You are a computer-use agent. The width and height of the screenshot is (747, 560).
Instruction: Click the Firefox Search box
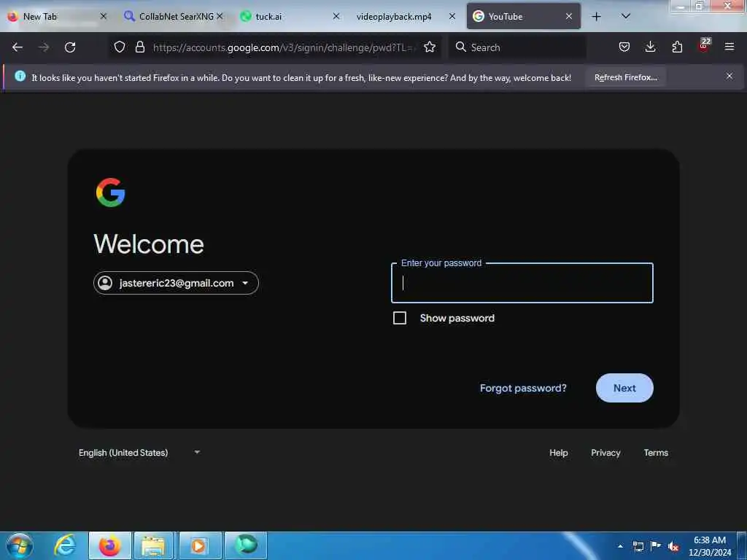pos(518,47)
